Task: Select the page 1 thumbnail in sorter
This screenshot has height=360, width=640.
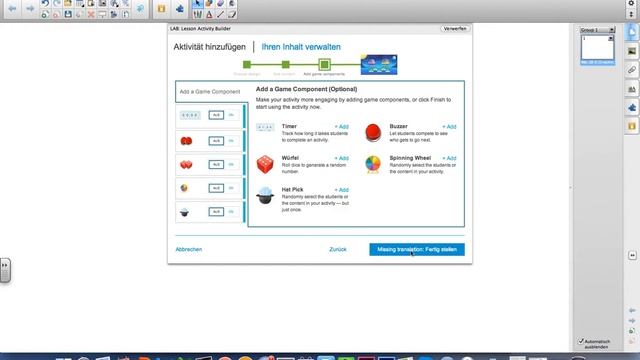Action: 597,50
